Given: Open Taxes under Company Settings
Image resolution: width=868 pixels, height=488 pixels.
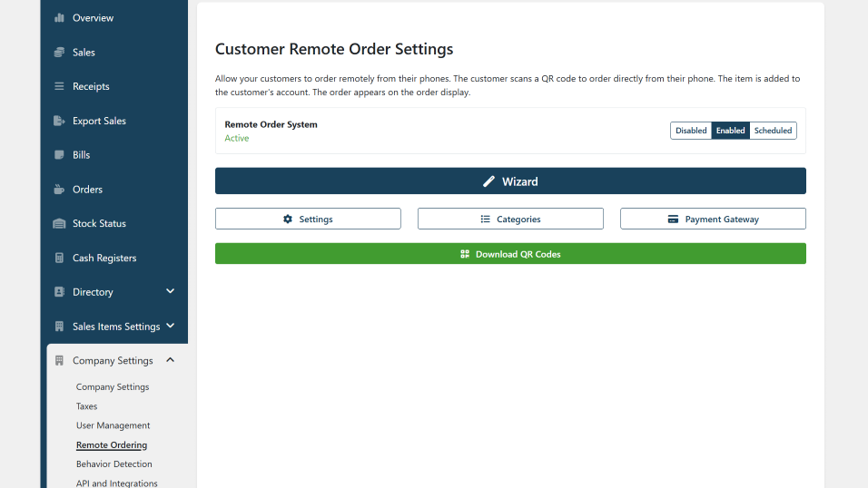Looking at the screenshot, I should tap(86, 406).
